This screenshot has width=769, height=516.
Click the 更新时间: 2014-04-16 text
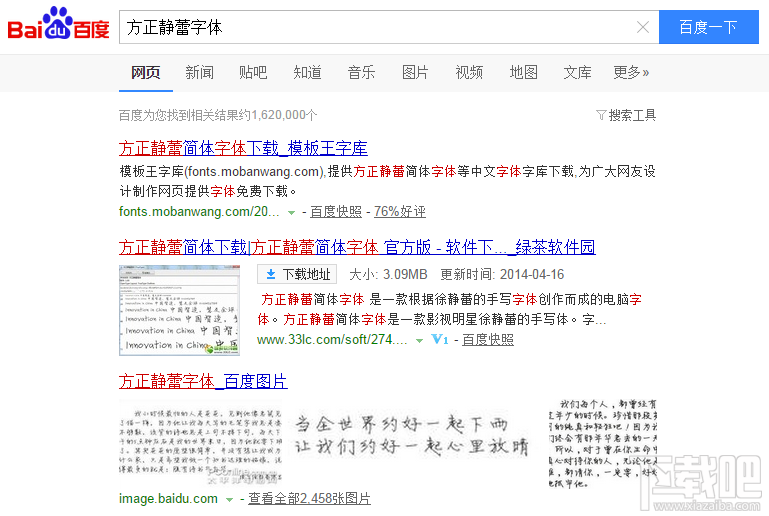coord(502,274)
